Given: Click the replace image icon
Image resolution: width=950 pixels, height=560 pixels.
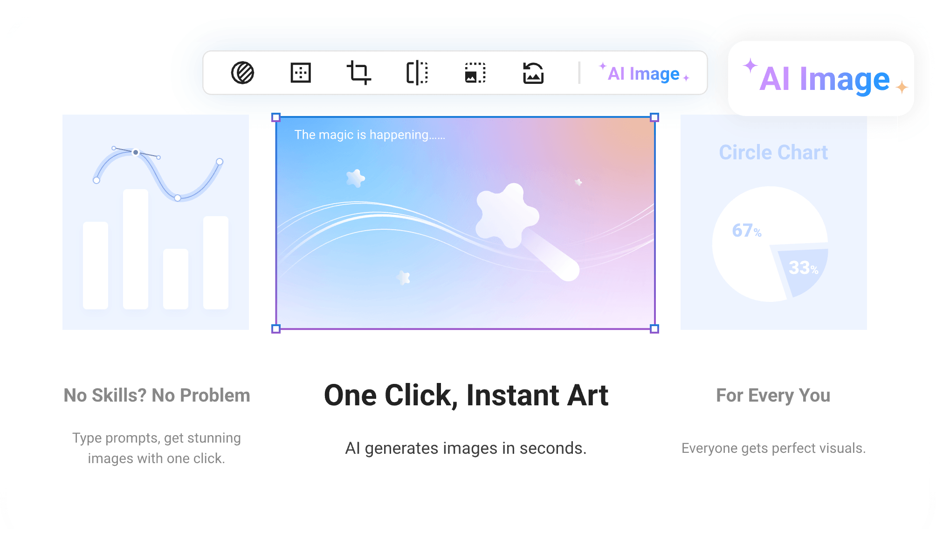Looking at the screenshot, I should click(x=533, y=73).
